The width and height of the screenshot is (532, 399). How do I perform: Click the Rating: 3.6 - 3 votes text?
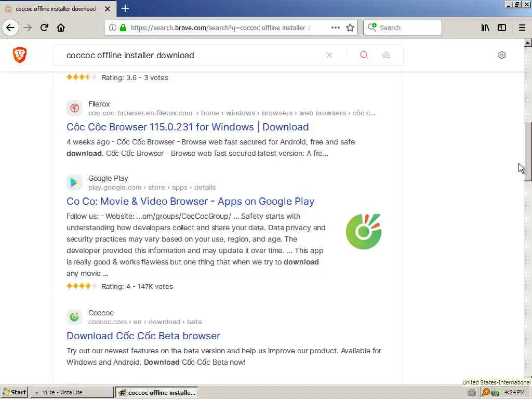pyautogui.click(x=135, y=78)
